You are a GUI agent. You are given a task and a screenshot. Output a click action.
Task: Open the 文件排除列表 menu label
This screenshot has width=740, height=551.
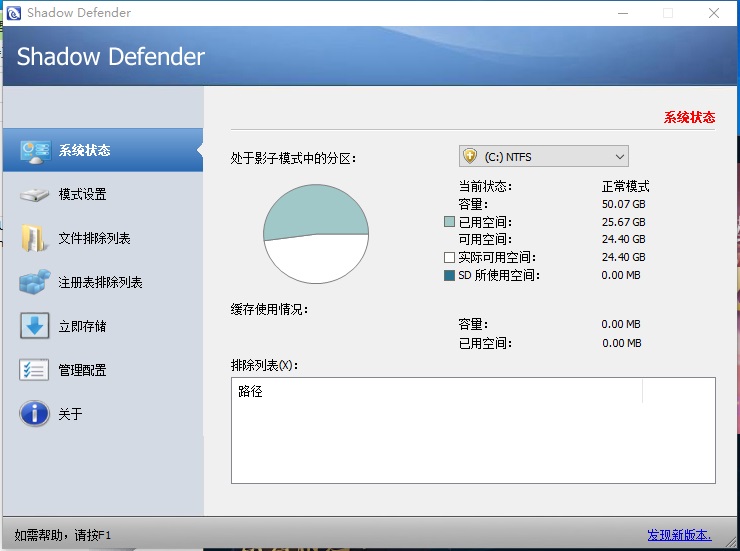click(x=95, y=238)
